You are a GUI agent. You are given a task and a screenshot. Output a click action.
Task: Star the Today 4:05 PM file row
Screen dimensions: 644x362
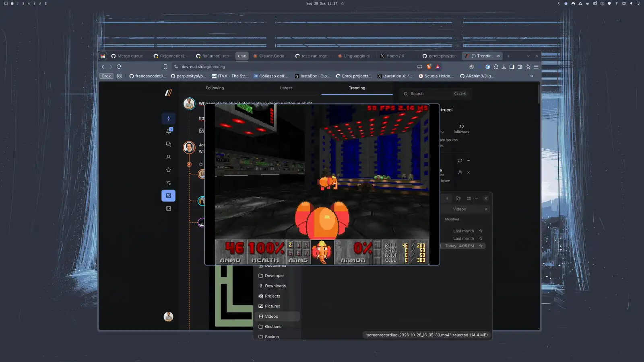click(x=481, y=246)
